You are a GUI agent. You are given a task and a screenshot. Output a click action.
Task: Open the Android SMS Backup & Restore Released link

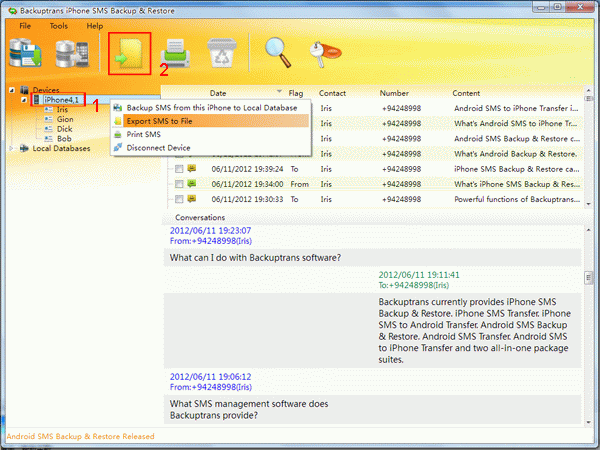[80, 436]
